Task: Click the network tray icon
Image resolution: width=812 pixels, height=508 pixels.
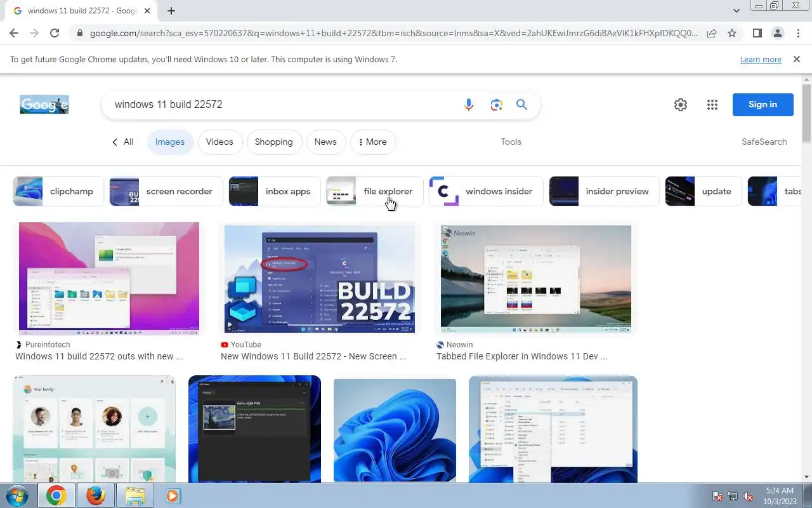Action: tap(733, 496)
